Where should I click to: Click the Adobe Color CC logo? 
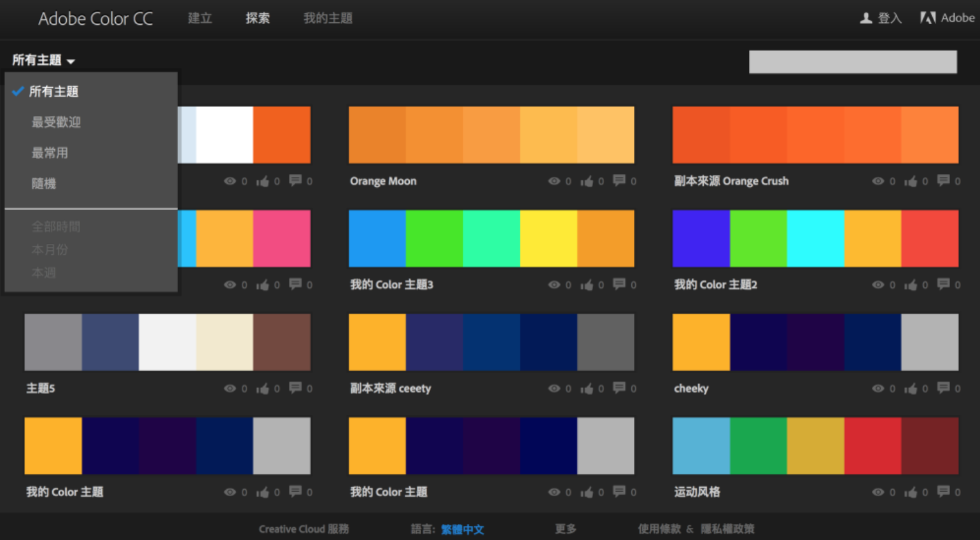tap(95, 19)
